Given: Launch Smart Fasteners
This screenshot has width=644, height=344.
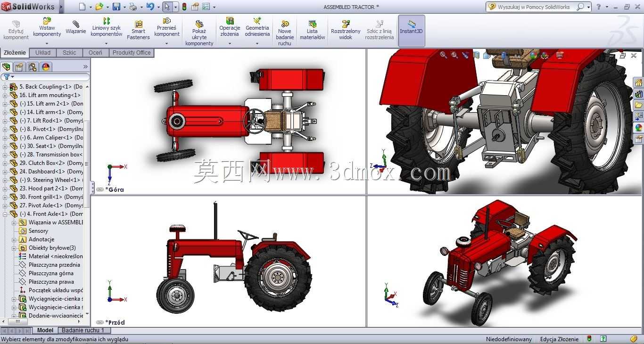Looking at the screenshot, I should pos(138,30).
